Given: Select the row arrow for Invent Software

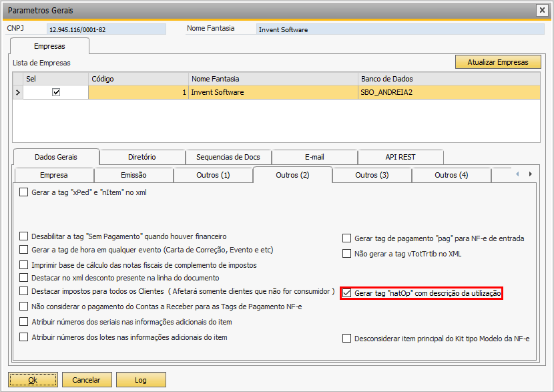Looking at the screenshot, I should (17, 93).
